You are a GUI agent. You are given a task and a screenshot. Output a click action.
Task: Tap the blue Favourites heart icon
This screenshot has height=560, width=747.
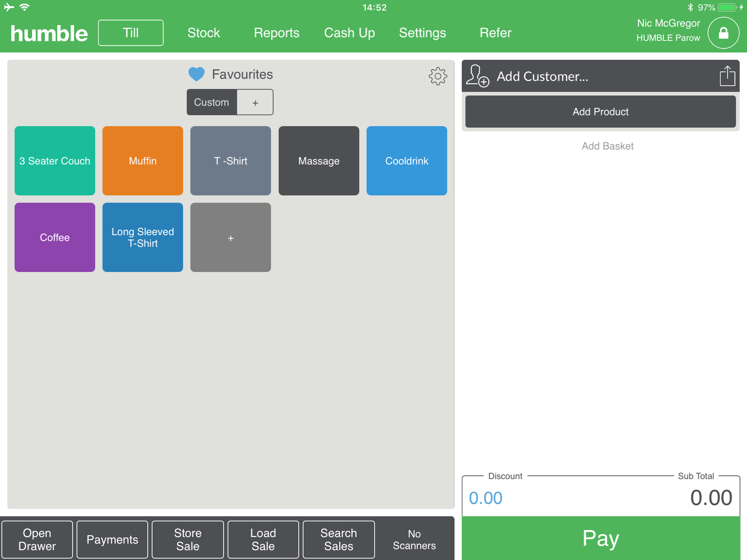196,74
